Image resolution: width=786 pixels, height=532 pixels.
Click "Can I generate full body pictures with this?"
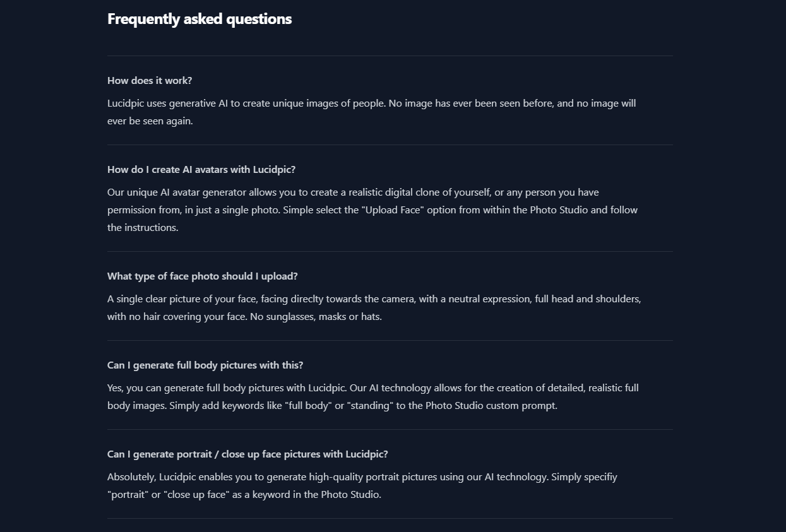tap(205, 365)
